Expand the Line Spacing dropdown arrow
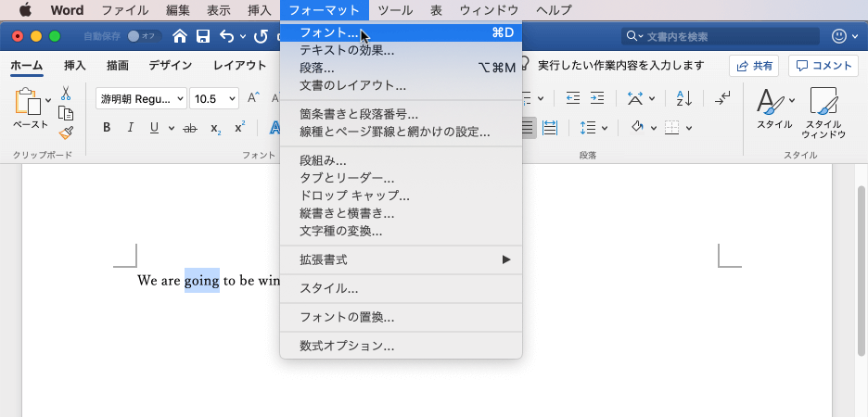 (604, 128)
